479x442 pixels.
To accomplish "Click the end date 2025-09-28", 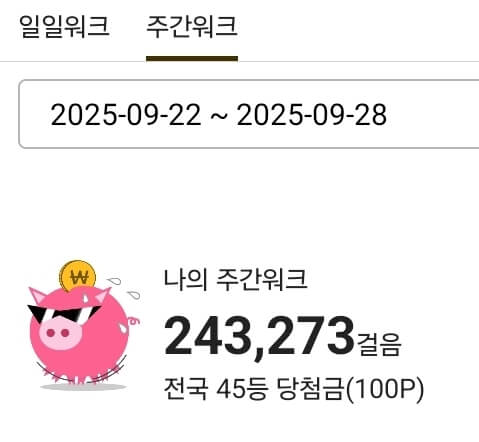I will 312,115.
